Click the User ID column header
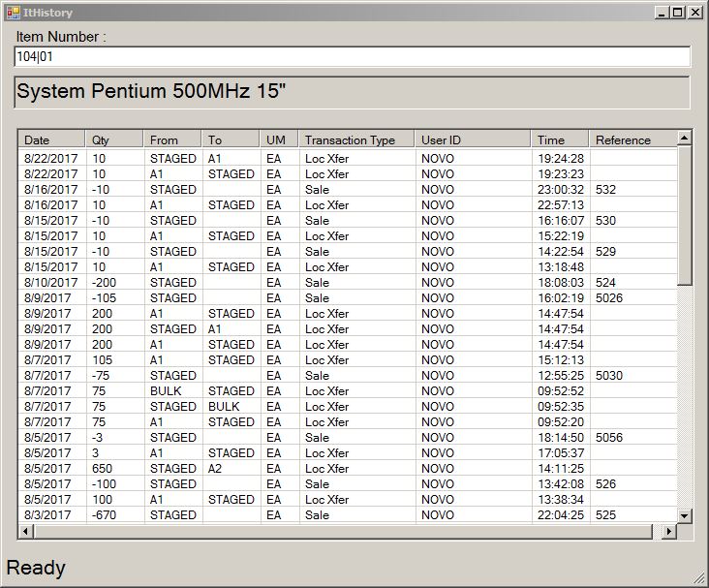Viewport: 709px width, 588px height. 472,139
